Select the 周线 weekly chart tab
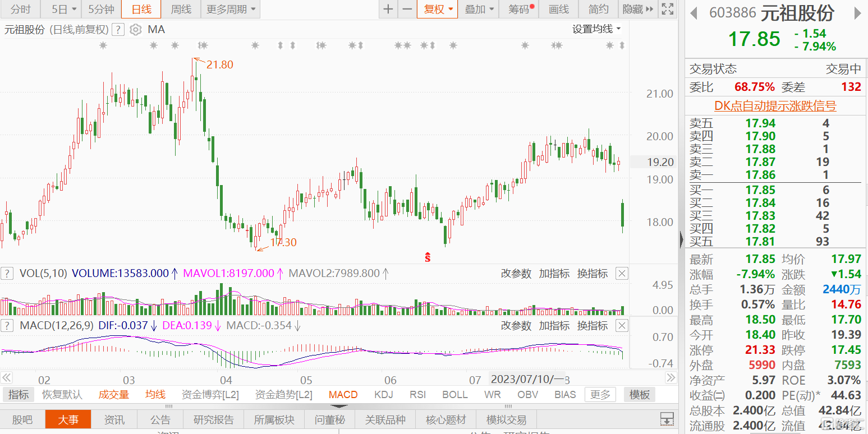 click(181, 9)
